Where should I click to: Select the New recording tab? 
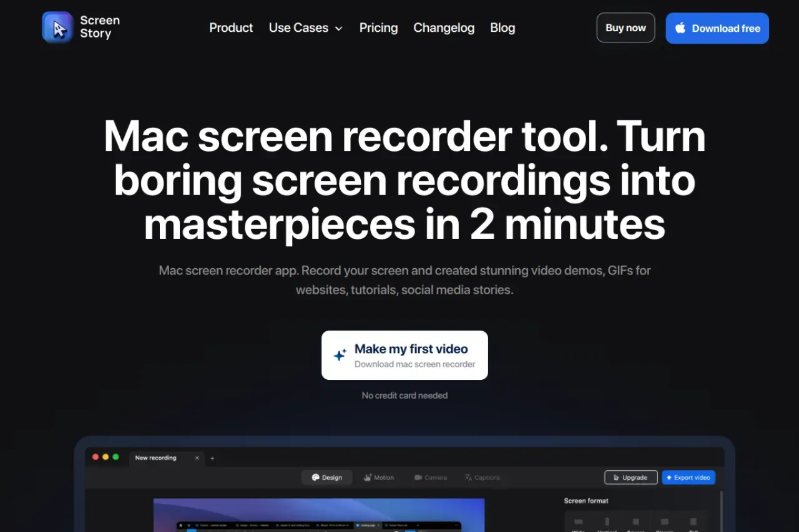[167, 458]
